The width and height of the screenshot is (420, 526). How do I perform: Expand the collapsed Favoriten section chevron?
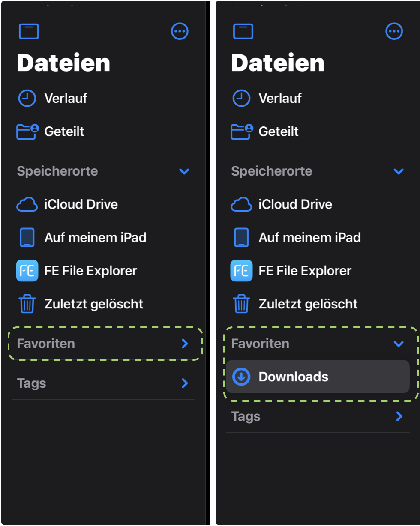click(185, 344)
